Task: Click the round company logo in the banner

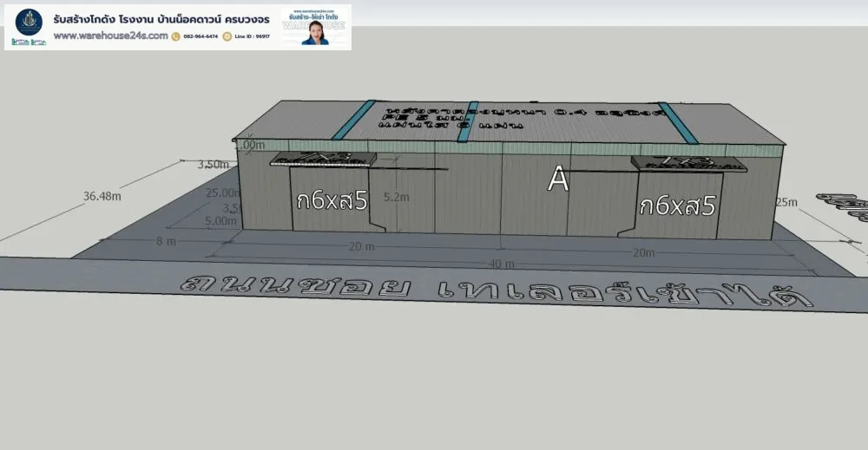Action: (29, 21)
